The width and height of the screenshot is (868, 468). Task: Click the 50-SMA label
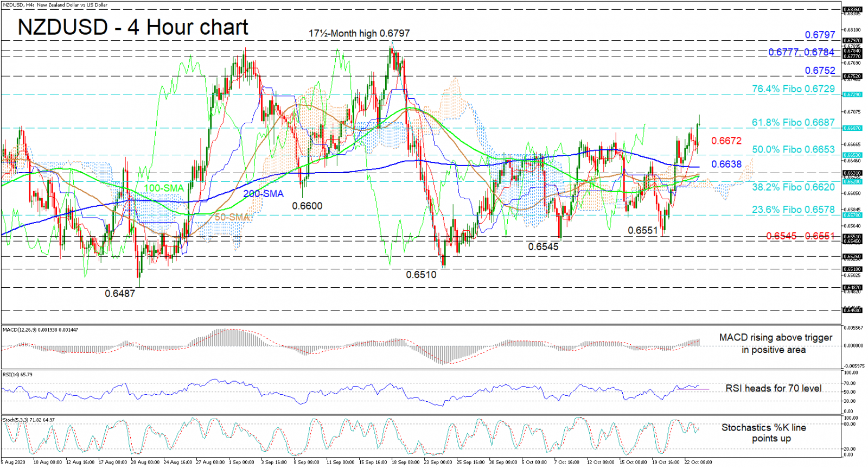click(x=232, y=217)
